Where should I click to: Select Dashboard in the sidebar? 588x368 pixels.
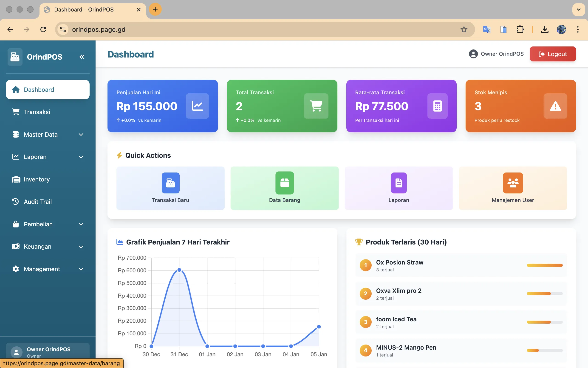48,89
